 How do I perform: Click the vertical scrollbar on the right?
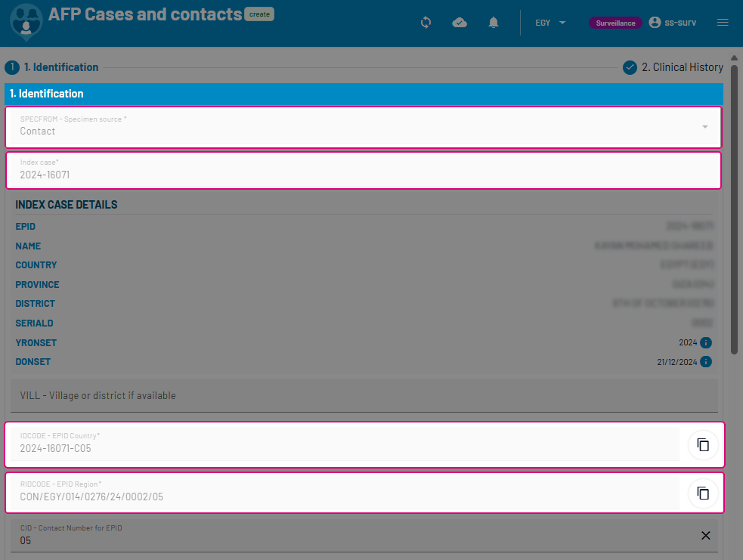coord(734,204)
